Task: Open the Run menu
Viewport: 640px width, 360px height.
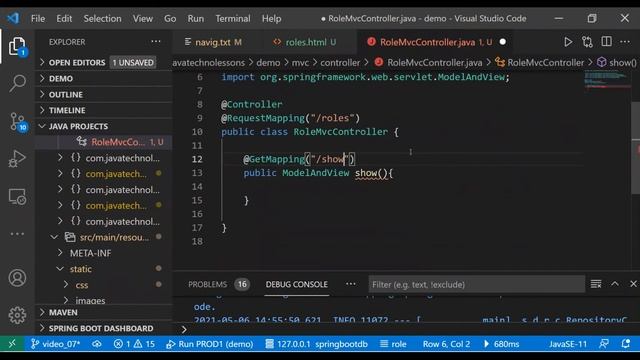Action: click(196, 18)
